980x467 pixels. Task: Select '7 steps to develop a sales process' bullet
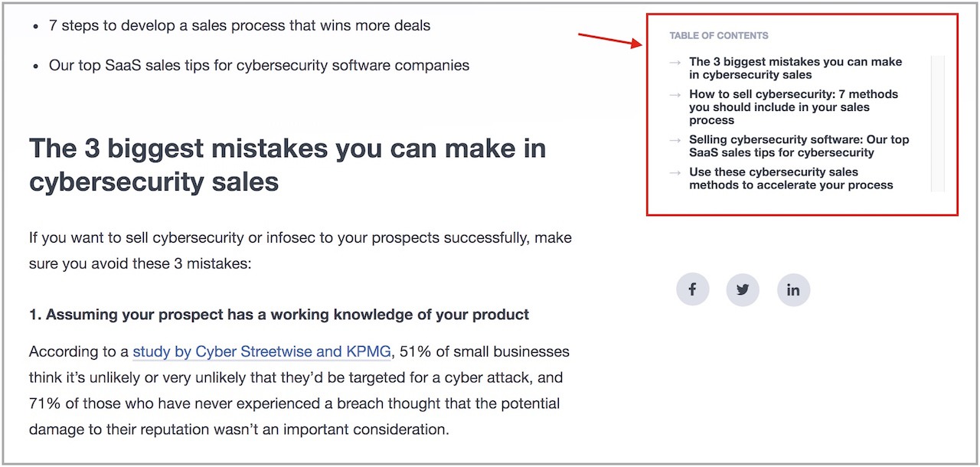pos(240,25)
